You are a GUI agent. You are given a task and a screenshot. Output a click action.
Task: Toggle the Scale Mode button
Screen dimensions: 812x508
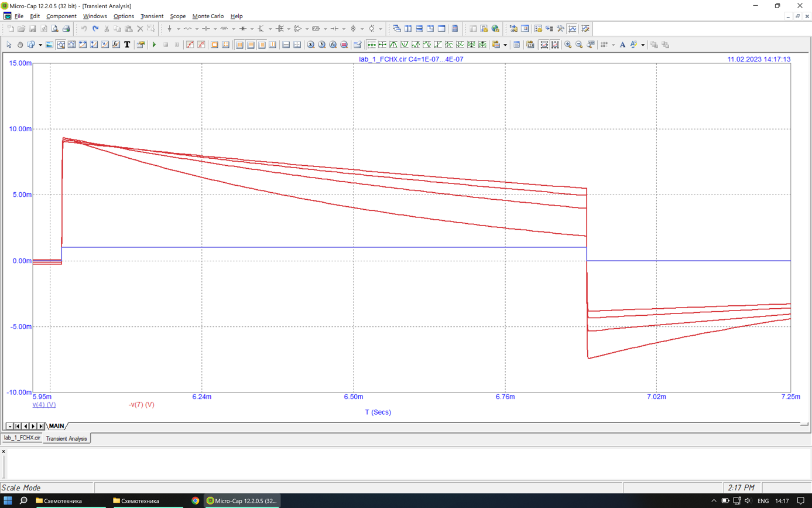[61, 45]
